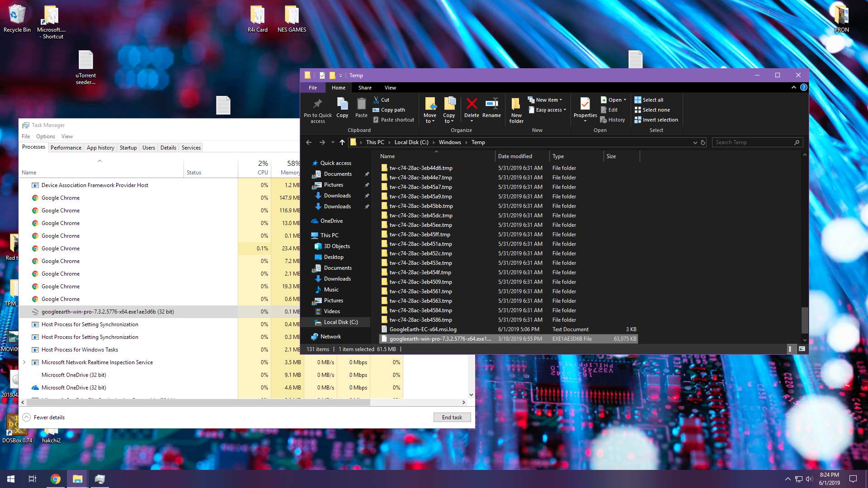Click the Up directory arrow
868x488 pixels.
click(342, 142)
